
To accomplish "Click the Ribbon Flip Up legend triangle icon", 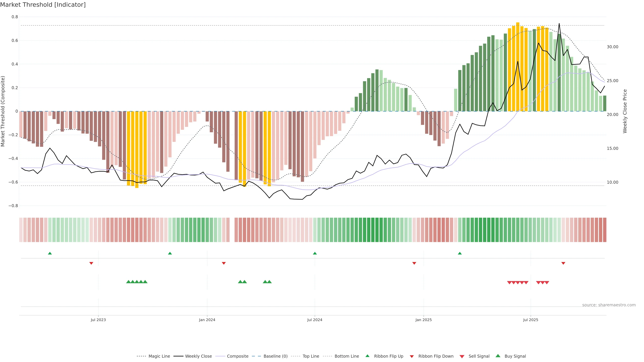I will pos(367,356).
